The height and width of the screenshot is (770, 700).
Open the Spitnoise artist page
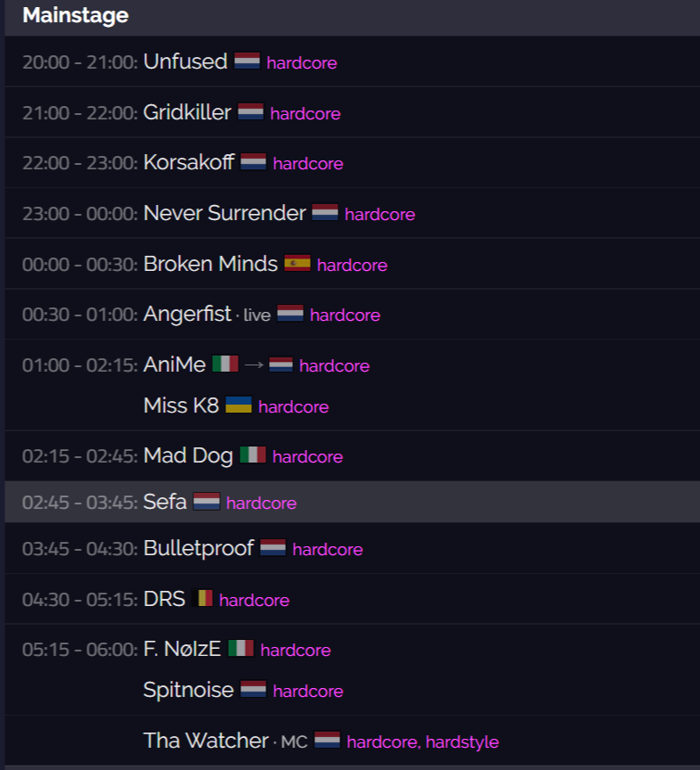pyautogui.click(x=189, y=690)
